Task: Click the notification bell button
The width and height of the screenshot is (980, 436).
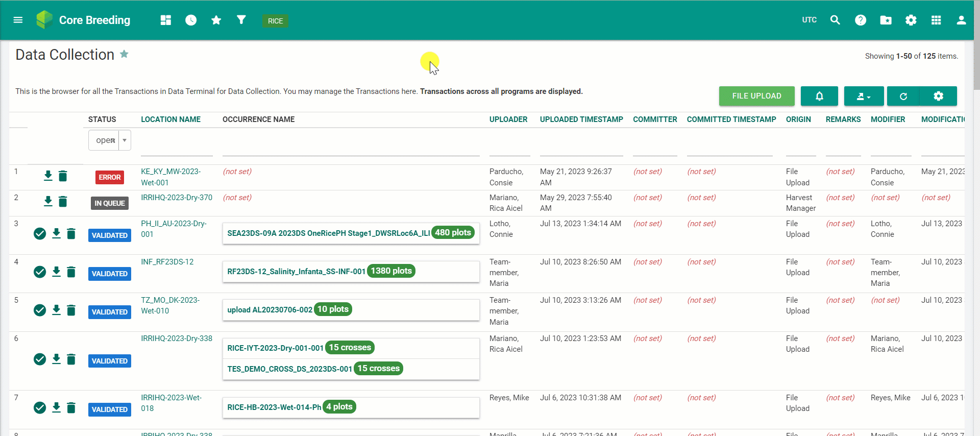Action: coord(819,96)
